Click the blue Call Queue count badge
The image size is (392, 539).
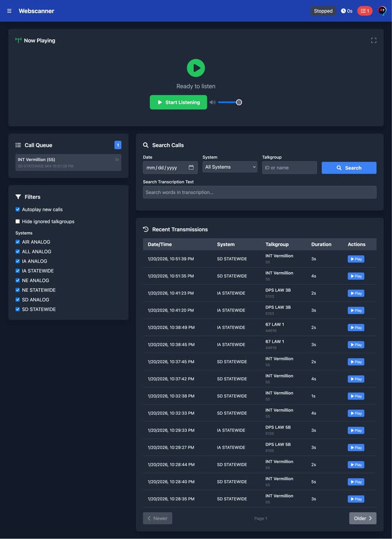pyautogui.click(x=118, y=145)
